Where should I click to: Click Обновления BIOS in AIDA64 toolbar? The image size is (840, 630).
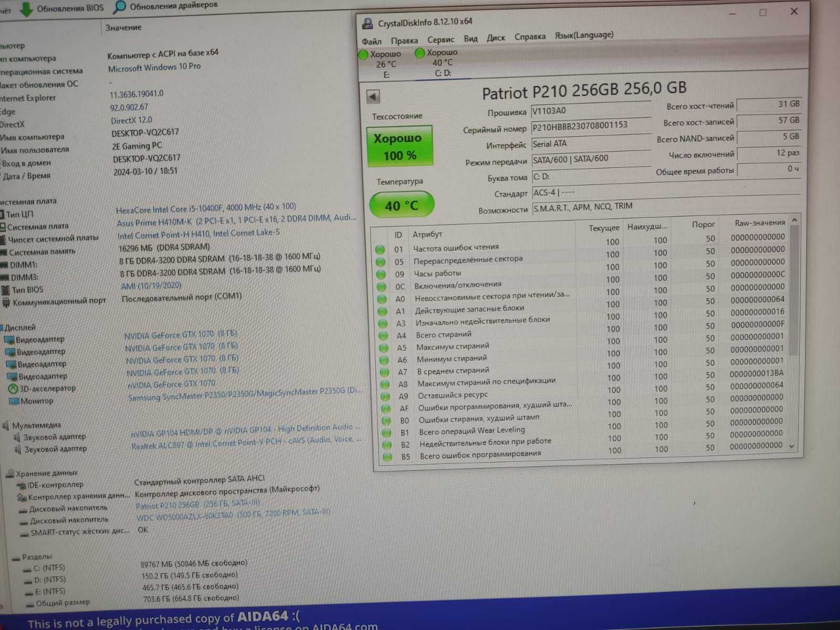click(70, 8)
